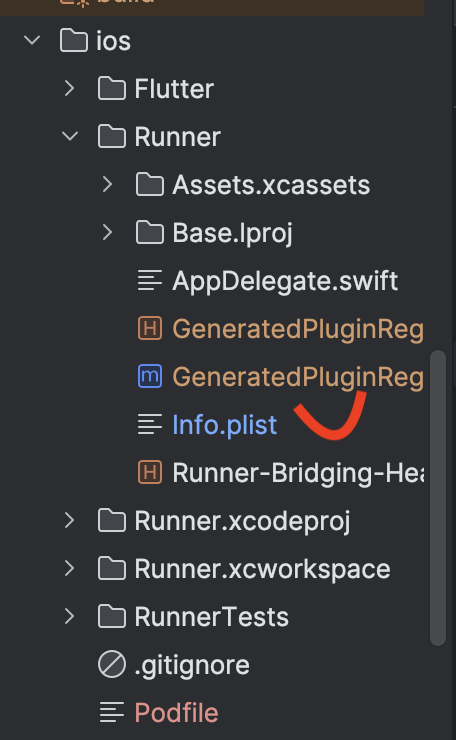Click the RunnerTests folder icon

coord(112,617)
